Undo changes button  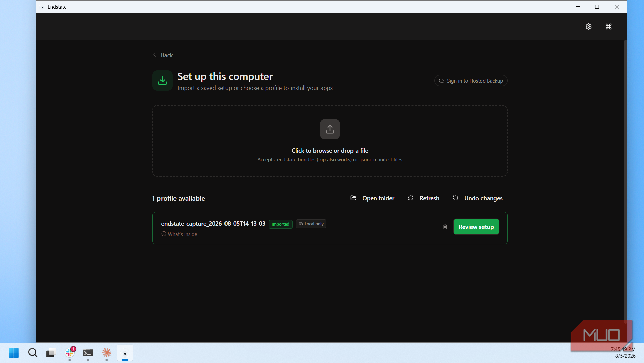click(x=477, y=198)
